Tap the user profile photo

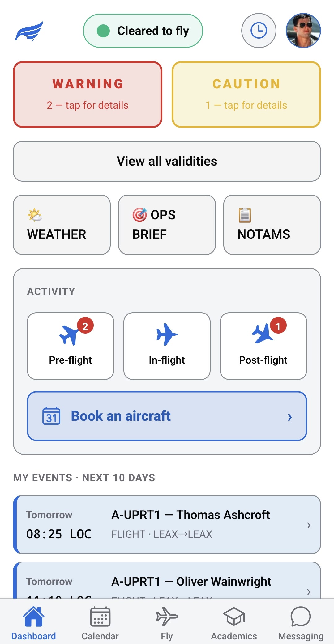303,31
